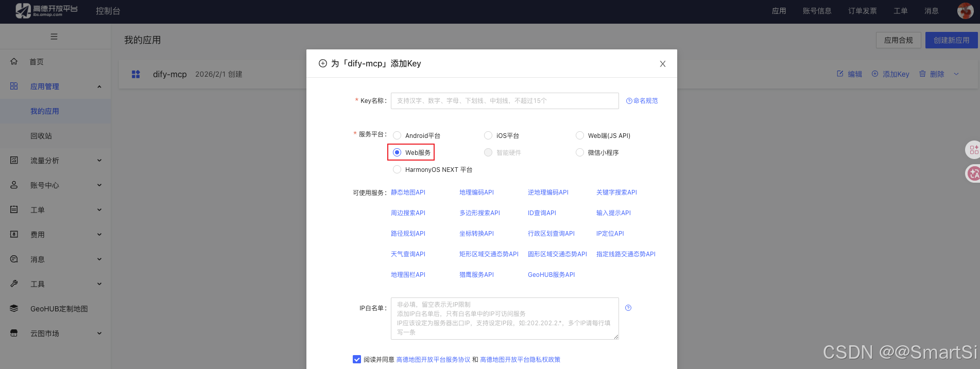This screenshot has height=369, width=980.
Task: Select the 微信小程序 radio button
Action: (x=580, y=152)
